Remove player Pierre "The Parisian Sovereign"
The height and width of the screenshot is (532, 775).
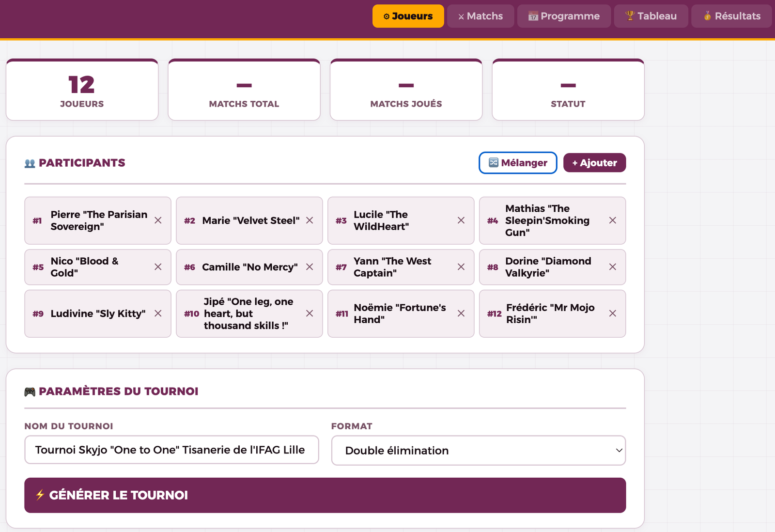158,220
